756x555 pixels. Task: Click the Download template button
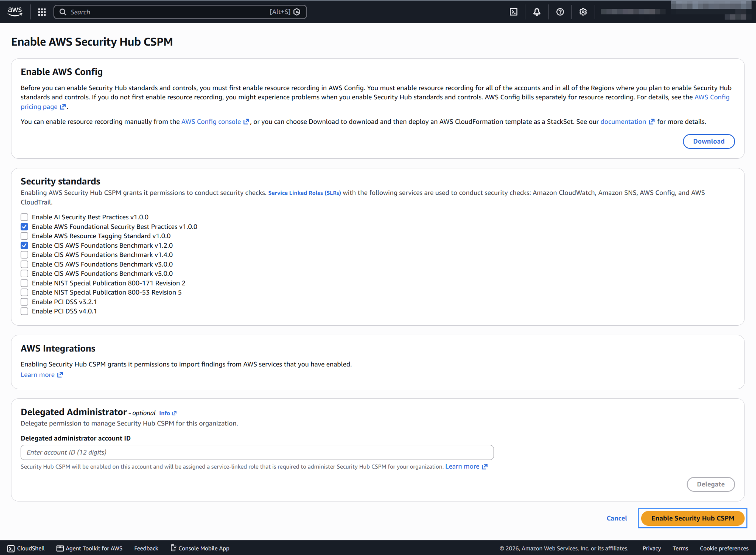tap(708, 141)
